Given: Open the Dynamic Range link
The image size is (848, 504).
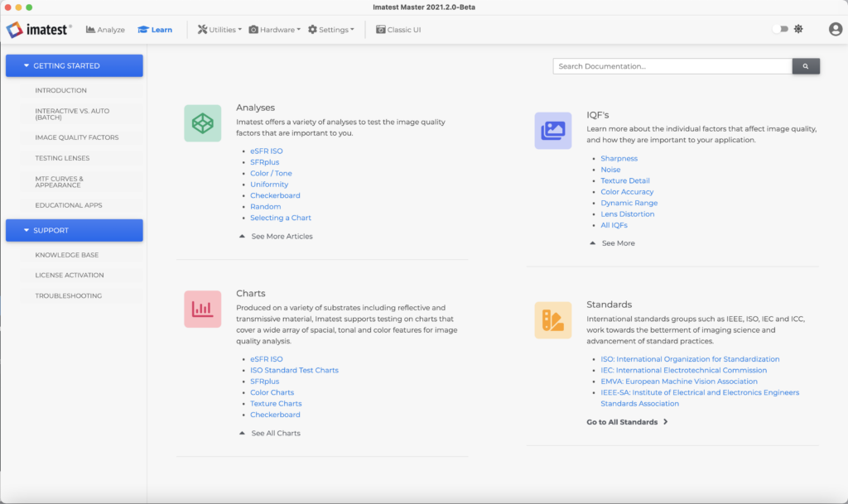Looking at the screenshot, I should (629, 203).
